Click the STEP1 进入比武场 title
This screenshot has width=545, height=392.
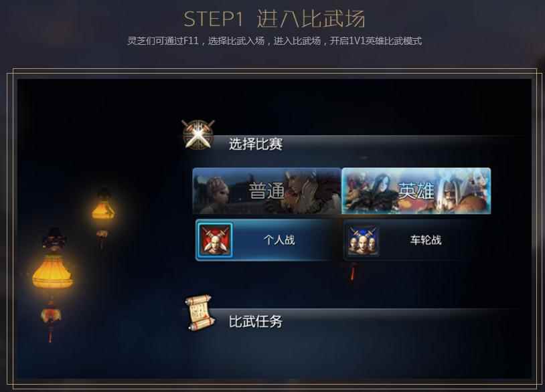pos(275,19)
